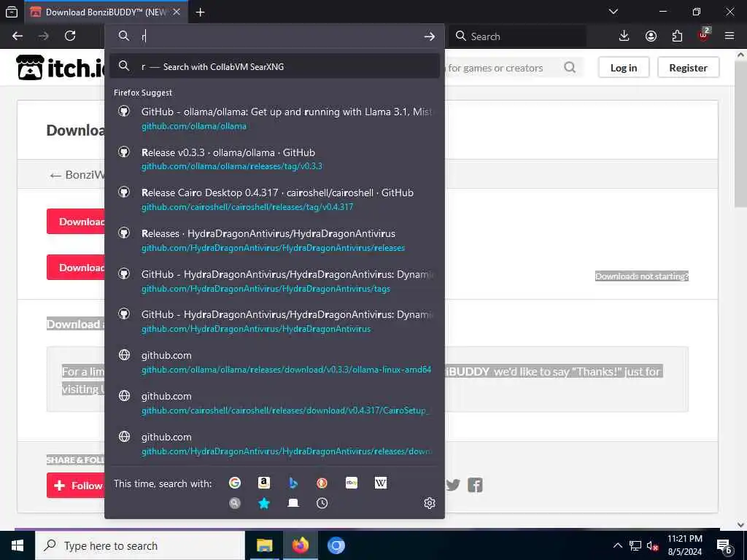Click the uBlock Origin extension icon
Screen dimensions: 747x560
click(x=704, y=36)
